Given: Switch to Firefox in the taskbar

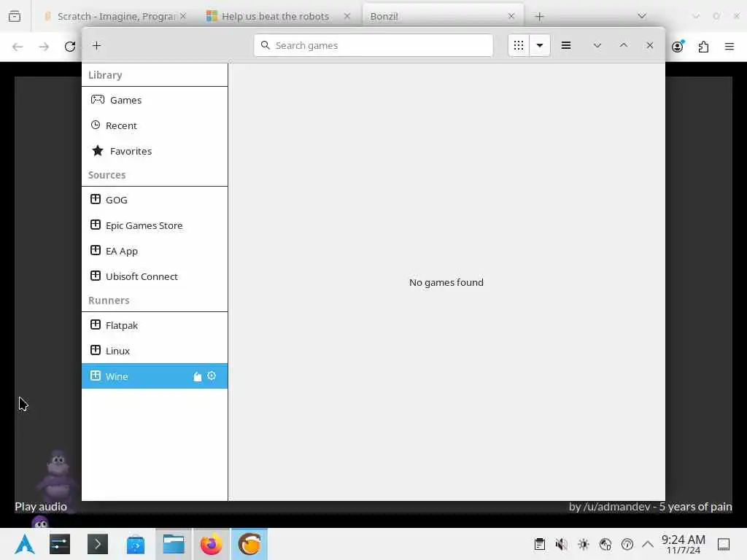Looking at the screenshot, I should coord(211,544).
